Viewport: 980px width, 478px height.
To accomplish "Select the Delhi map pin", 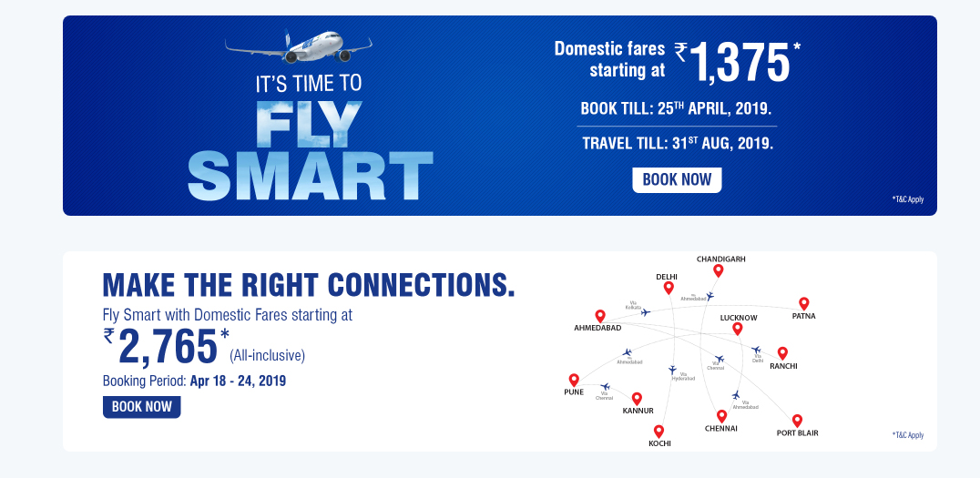I will (x=669, y=288).
